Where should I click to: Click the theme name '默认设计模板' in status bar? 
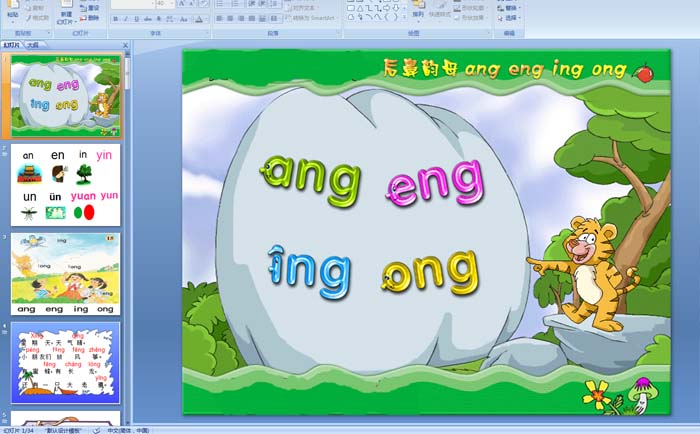coord(63,430)
